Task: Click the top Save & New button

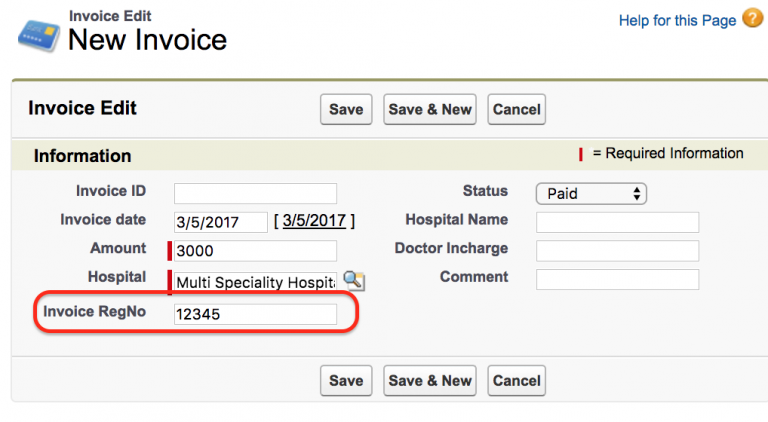Action: (x=430, y=109)
